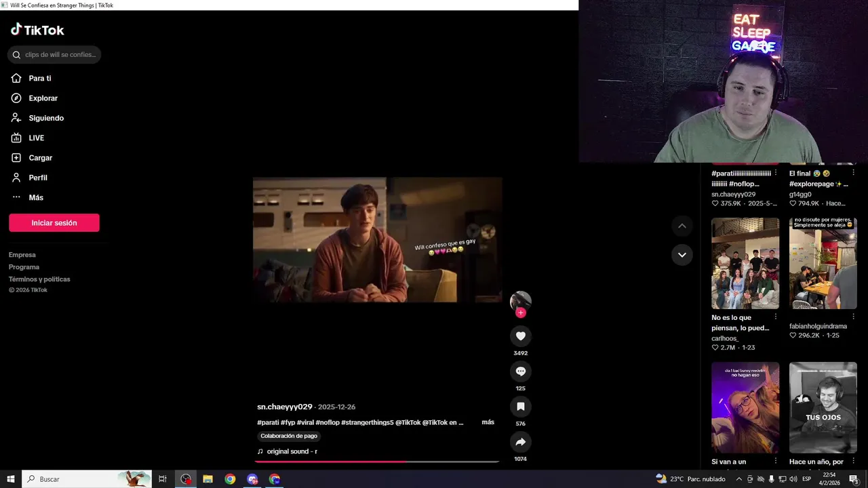Open the purple-lit girl video thumbnail

tap(745, 407)
